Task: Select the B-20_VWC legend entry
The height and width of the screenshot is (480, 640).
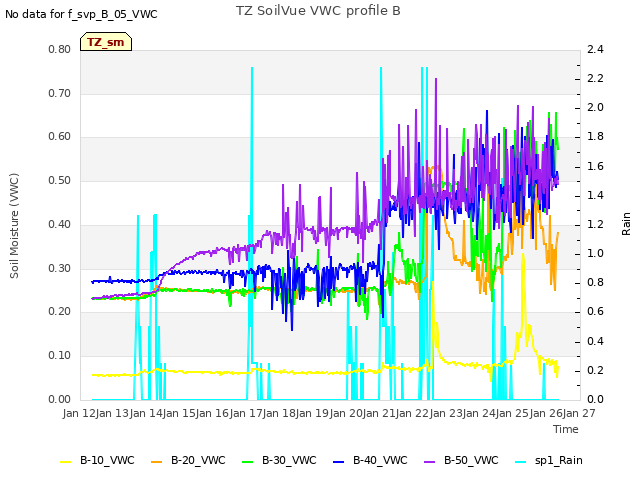Action: 188,460
